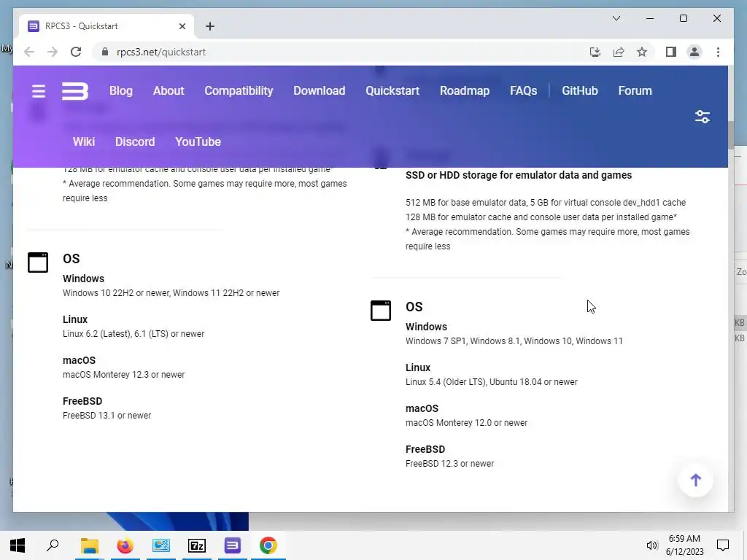Image resolution: width=747 pixels, height=560 pixels.
Task: Open the FAQs link
Action: coord(523,91)
